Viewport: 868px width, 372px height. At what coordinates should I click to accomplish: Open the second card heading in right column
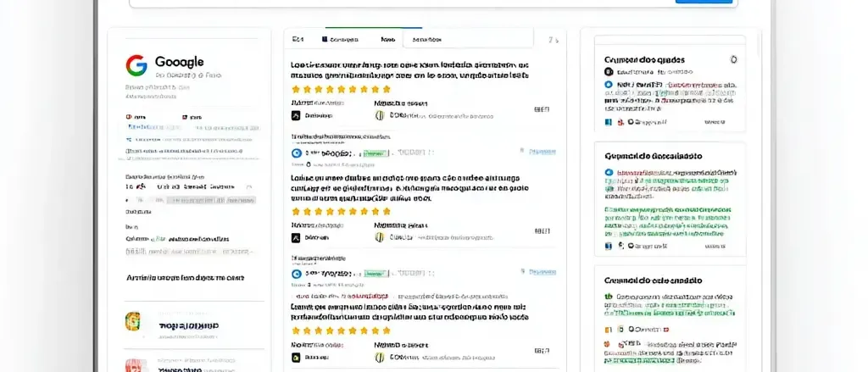pos(653,156)
